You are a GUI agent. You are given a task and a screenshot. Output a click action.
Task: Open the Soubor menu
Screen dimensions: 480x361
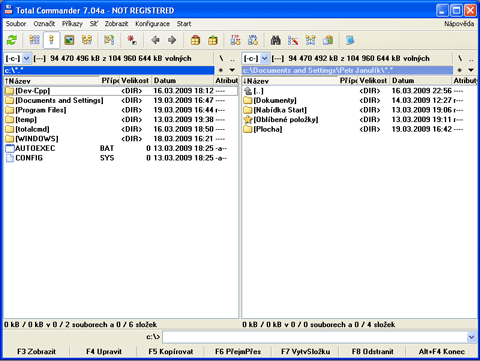(x=16, y=24)
